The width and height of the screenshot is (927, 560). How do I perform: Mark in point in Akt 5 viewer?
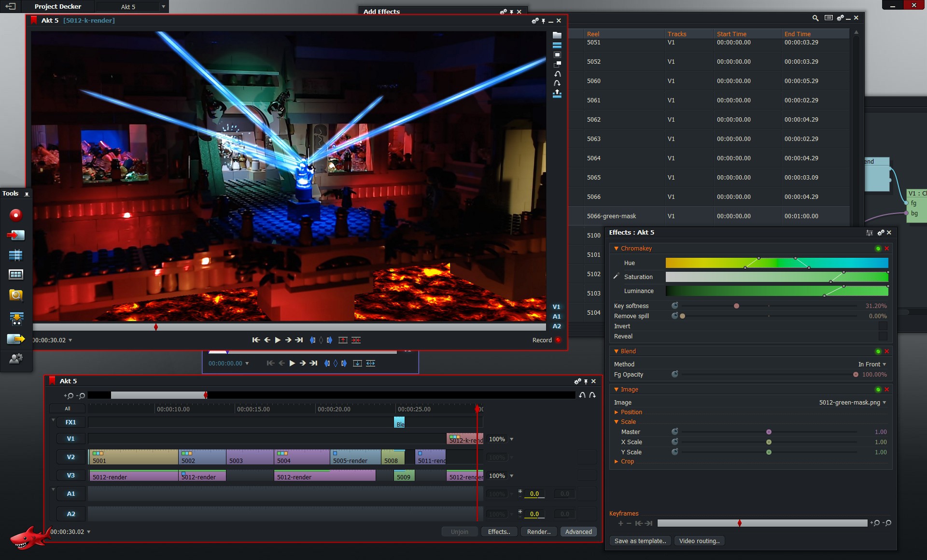312,340
